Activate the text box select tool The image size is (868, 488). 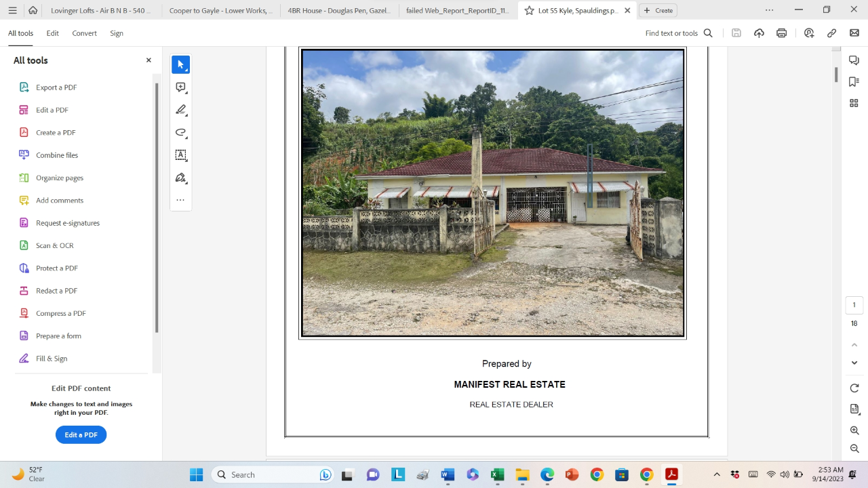180,155
